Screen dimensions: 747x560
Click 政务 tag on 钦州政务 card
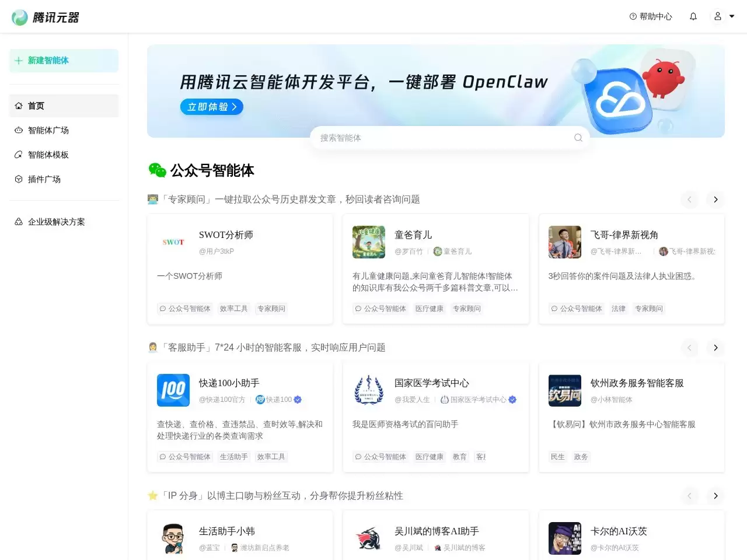581,457
